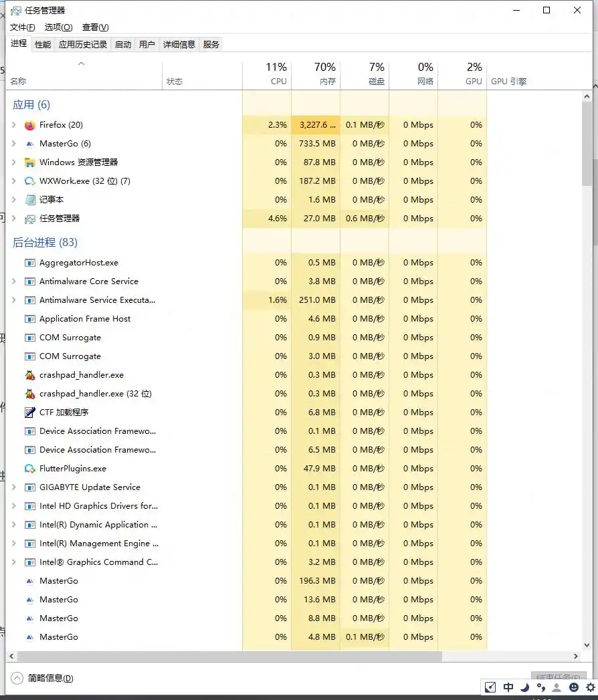
Task: Click the IME settings gear icon
Action: pyautogui.click(x=590, y=687)
